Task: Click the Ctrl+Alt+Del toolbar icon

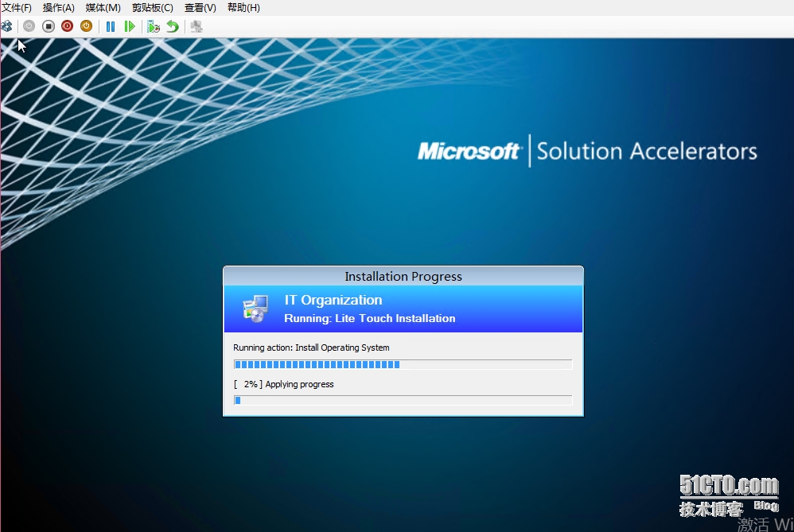Action: click(6, 26)
